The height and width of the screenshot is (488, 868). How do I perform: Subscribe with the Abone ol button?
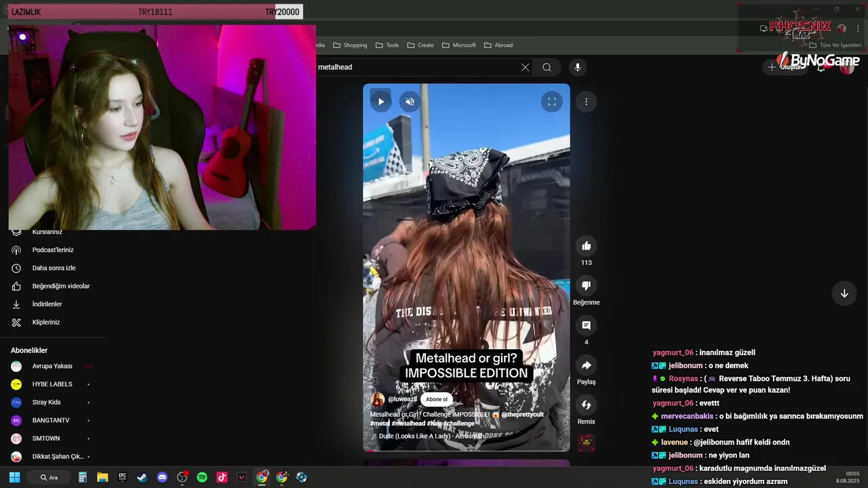click(x=437, y=399)
